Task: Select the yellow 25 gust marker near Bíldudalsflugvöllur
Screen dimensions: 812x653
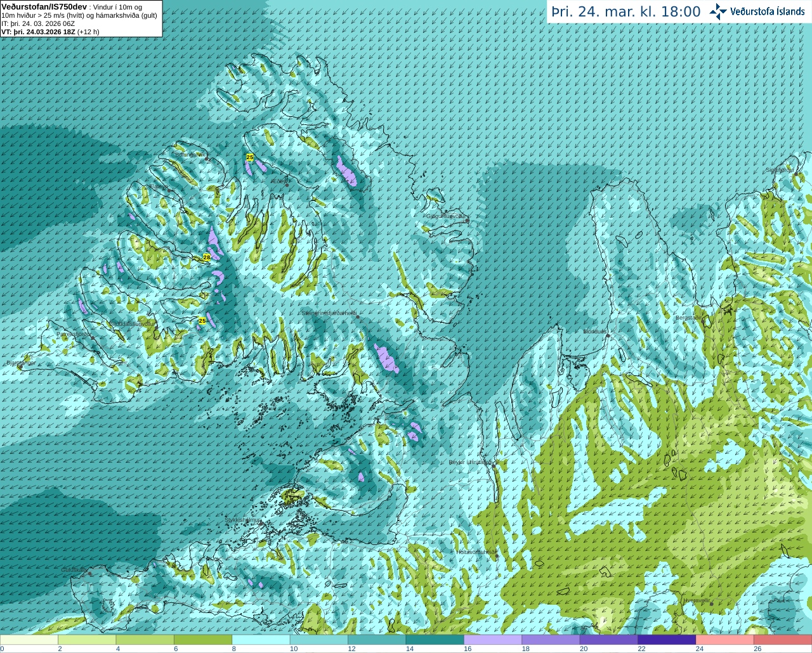Action: click(202, 321)
